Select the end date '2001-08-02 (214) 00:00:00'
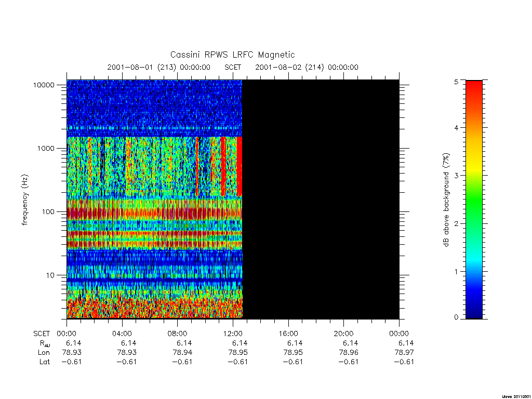 [307, 67]
